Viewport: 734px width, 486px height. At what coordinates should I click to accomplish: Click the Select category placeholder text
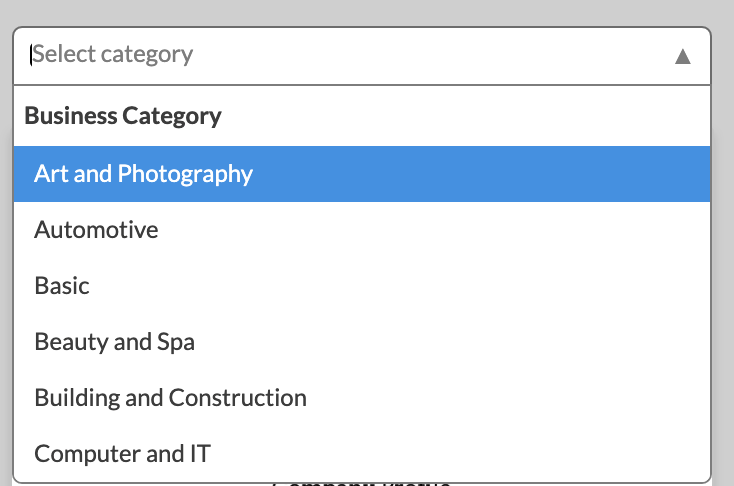click(x=113, y=55)
